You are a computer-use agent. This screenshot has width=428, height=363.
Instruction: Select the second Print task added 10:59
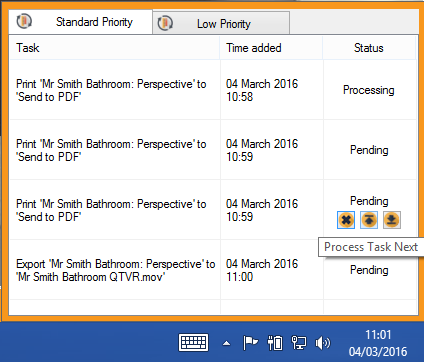click(x=213, y=210)
